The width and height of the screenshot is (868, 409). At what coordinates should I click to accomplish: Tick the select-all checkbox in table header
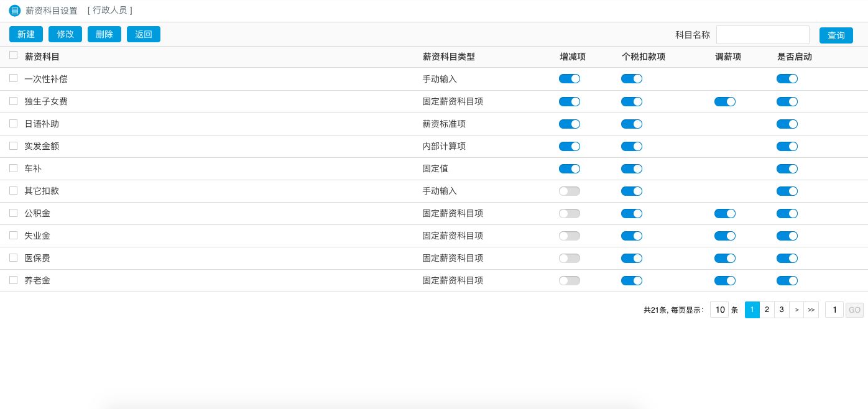pyautogui.click(x=14, y=55)
